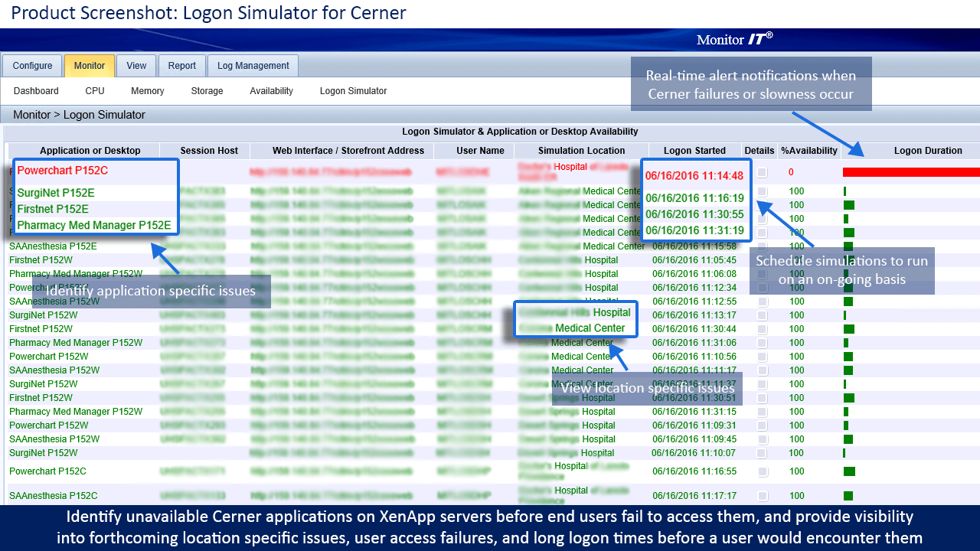980x551 pixels.
Task: Click Pharmacy Med Manager P152W at 11:06:08
Action: tap(76, 274)
